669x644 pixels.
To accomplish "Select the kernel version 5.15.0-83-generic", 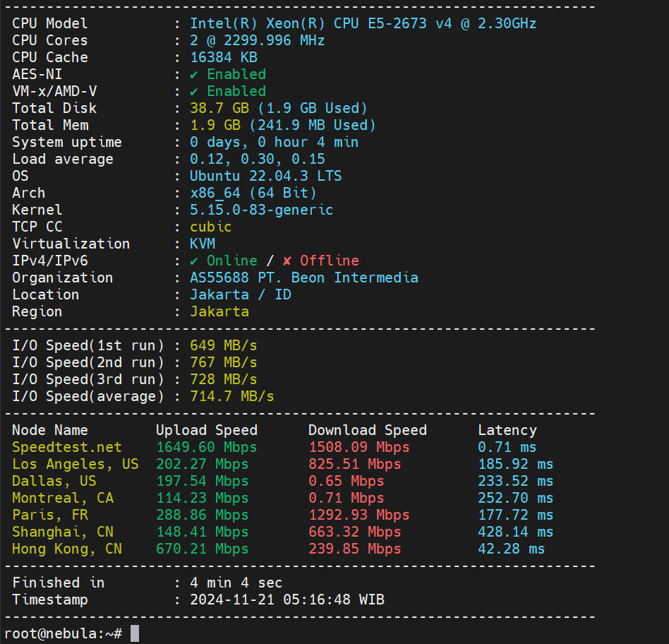I will coord(261,210).
